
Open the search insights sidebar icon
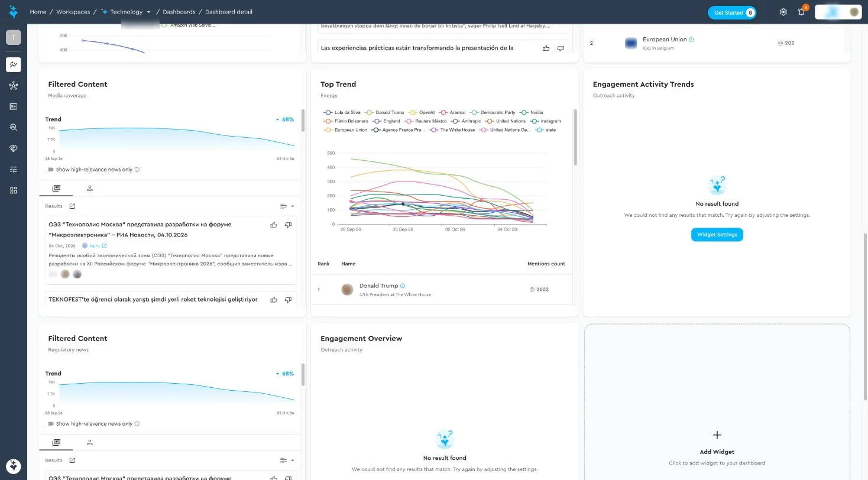(x=13, y=127)
